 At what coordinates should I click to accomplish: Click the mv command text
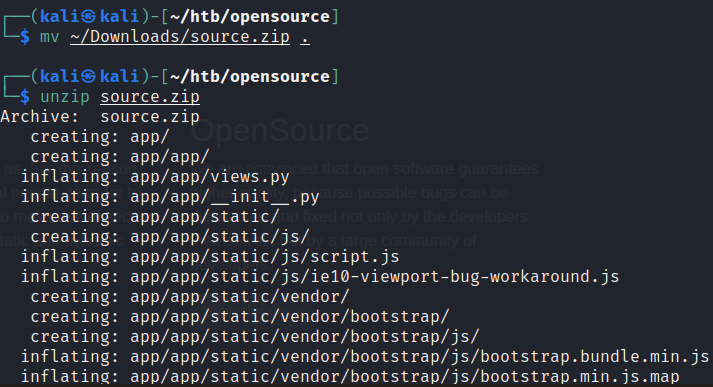click(50, 37)
